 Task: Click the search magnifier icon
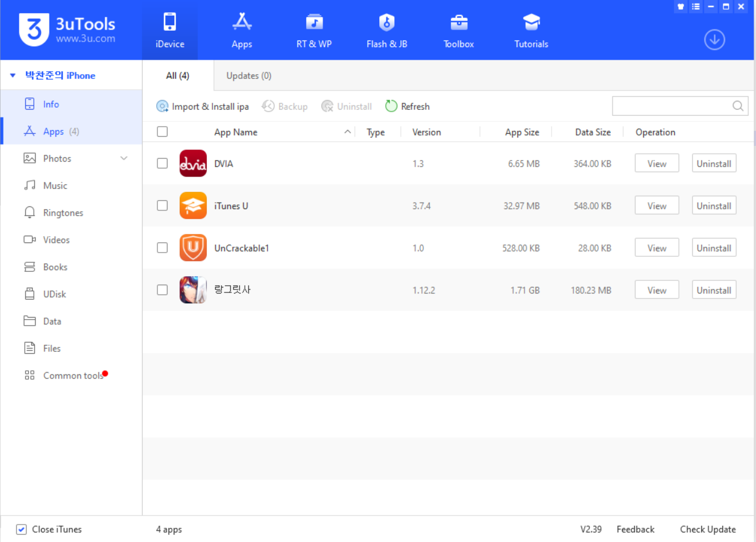[738, 106]
